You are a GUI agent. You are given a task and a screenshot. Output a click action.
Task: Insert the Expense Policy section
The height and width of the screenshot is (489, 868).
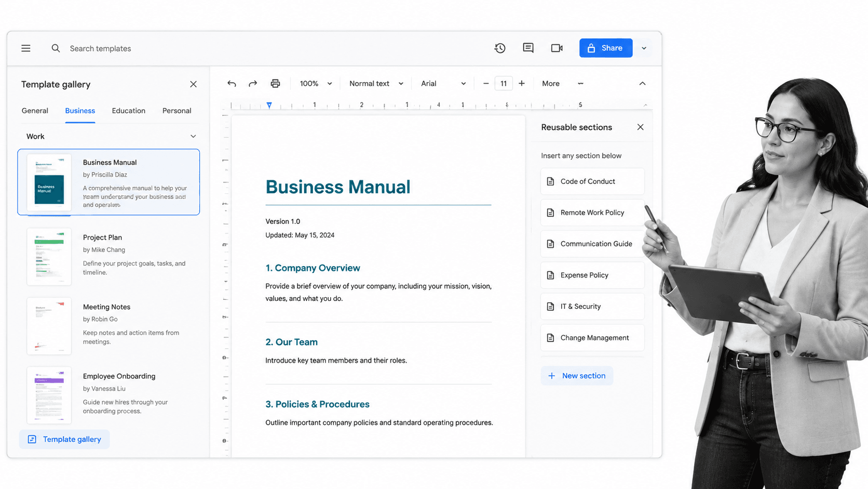pos(592,275)
